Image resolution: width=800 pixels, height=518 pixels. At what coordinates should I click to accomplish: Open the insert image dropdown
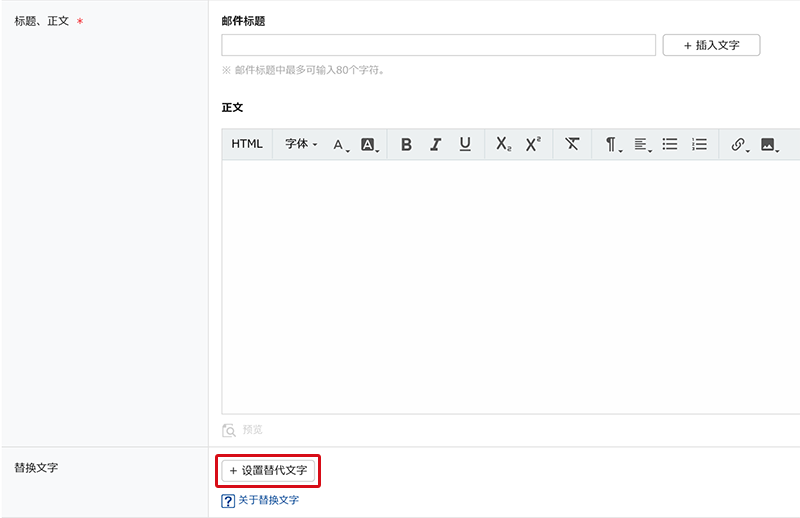coord(770,145)
